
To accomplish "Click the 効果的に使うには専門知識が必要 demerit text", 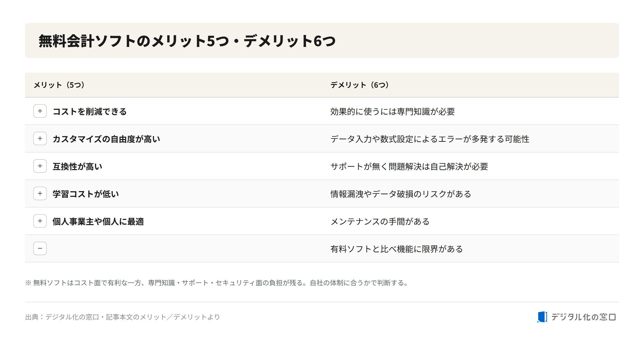I will click(393, 112).
